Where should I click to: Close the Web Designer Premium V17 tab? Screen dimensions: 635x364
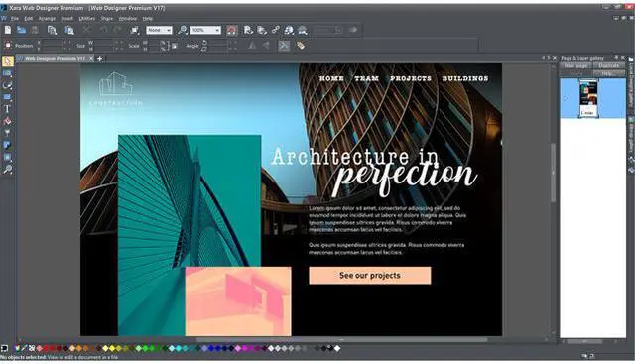tap(91, 59)
